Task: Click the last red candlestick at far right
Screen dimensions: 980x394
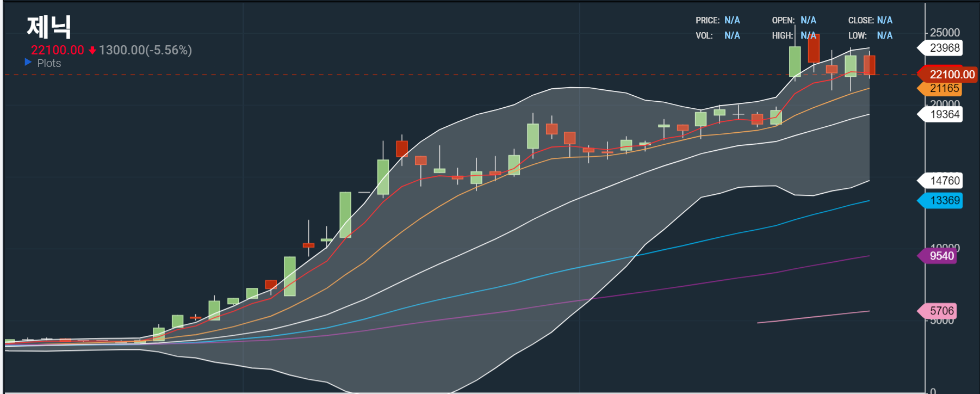Action: 869,65
